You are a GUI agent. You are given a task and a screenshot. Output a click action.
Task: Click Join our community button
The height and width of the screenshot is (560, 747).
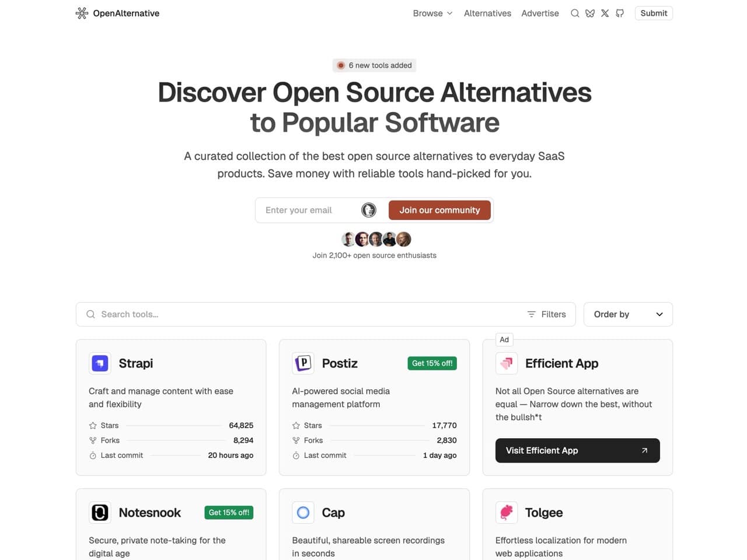click(439, 210)
